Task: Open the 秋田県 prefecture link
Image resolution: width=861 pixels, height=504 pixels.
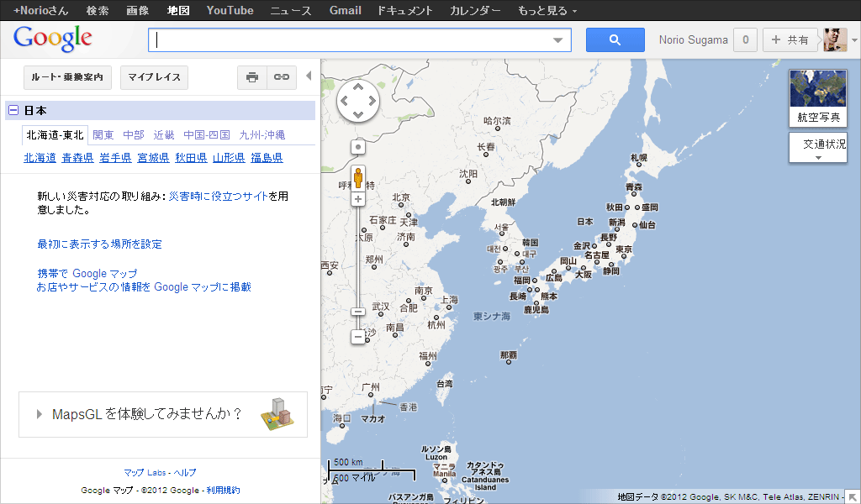Action: tap(191, 158)
